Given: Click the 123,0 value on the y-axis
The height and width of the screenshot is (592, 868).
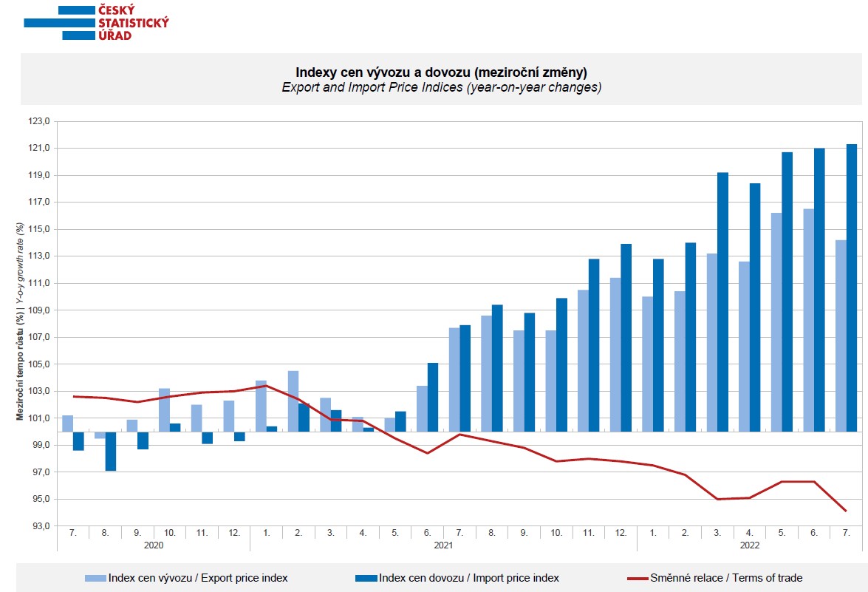Looking at the screenshot, I should pyautogui.click(x=39, y=121).
